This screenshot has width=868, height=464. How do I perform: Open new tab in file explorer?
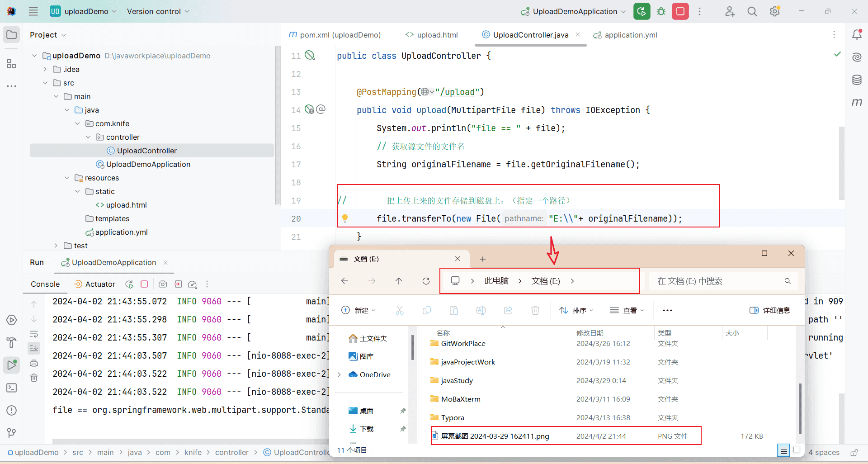(483, 259)
